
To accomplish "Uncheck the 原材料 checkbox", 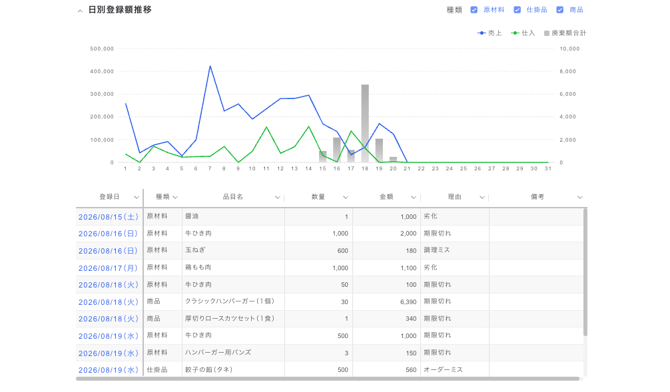I will pos(474,10).
